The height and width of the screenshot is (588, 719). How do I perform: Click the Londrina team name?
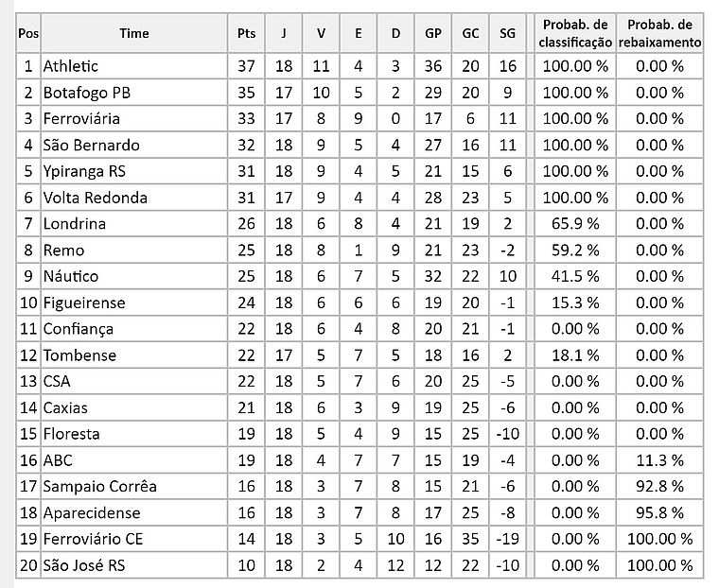point(75,224)
